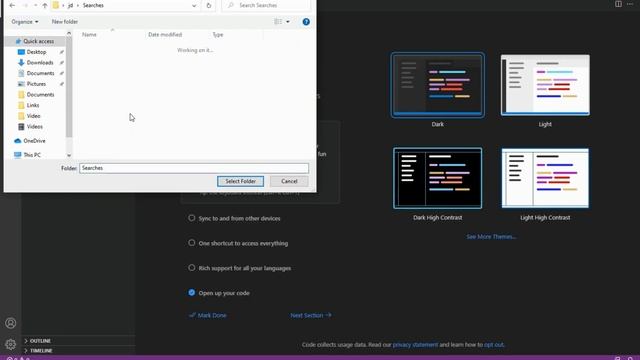This screenshot has height=360, width=640.
Task: Go up one folder level
Action: (x=45, y=5)
